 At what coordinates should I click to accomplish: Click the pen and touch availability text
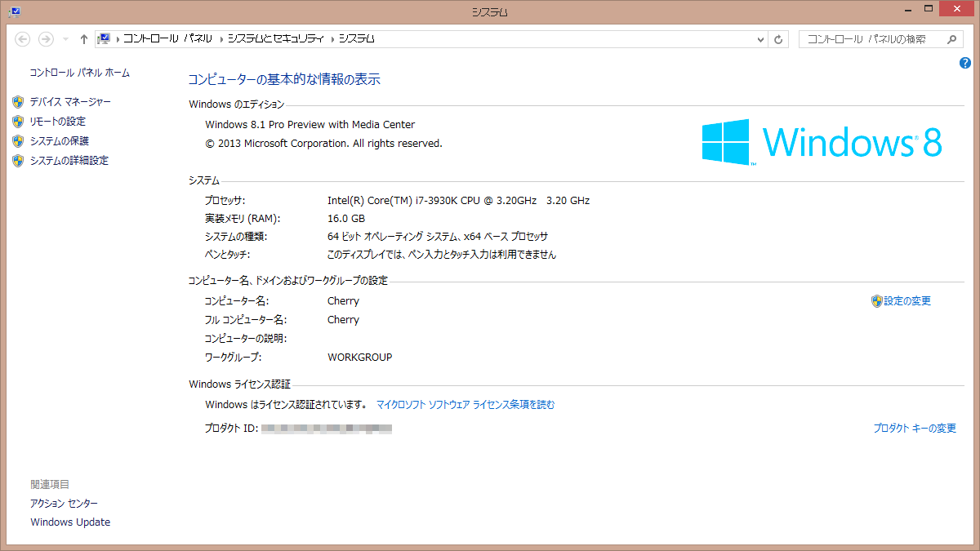(442, 255)
